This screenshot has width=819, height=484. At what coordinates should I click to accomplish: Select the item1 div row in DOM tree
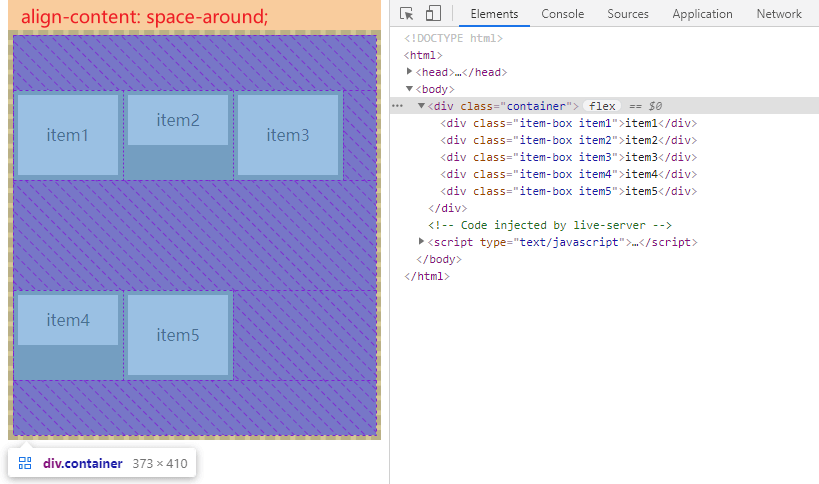click(x=568, y=123)
